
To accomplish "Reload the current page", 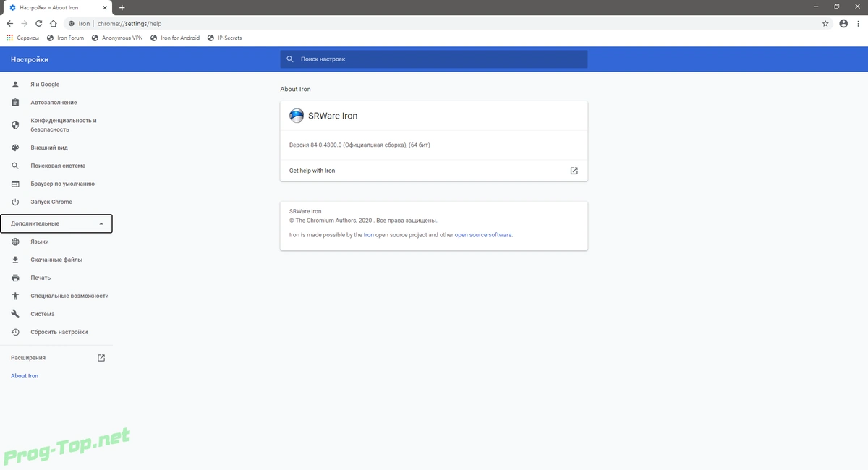I will [39, 23].
